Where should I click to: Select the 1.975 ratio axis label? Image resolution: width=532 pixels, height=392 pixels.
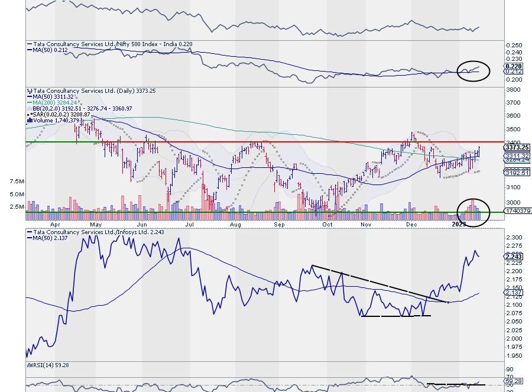click(514, 347)
